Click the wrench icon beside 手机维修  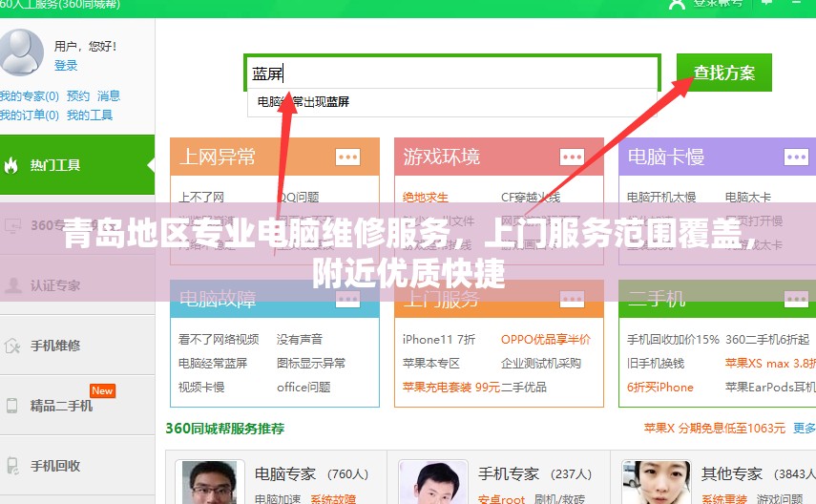coord(11,346)
